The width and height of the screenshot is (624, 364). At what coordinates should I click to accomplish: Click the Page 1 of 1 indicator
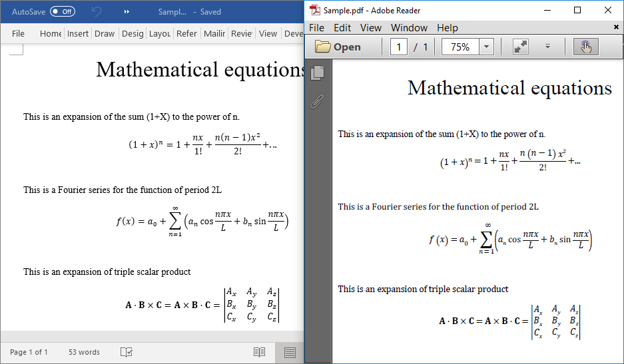tap(29, 352)
